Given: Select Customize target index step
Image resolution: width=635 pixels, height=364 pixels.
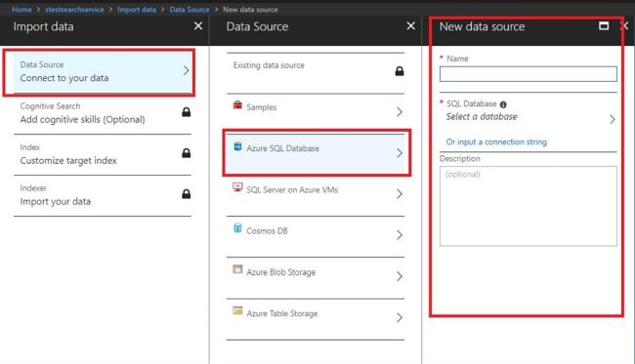Looking at the screenshot, I should tap(103, 155).
